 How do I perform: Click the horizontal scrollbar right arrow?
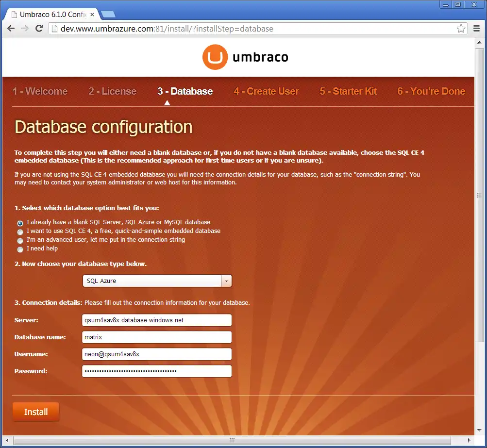tap(469, 440)
